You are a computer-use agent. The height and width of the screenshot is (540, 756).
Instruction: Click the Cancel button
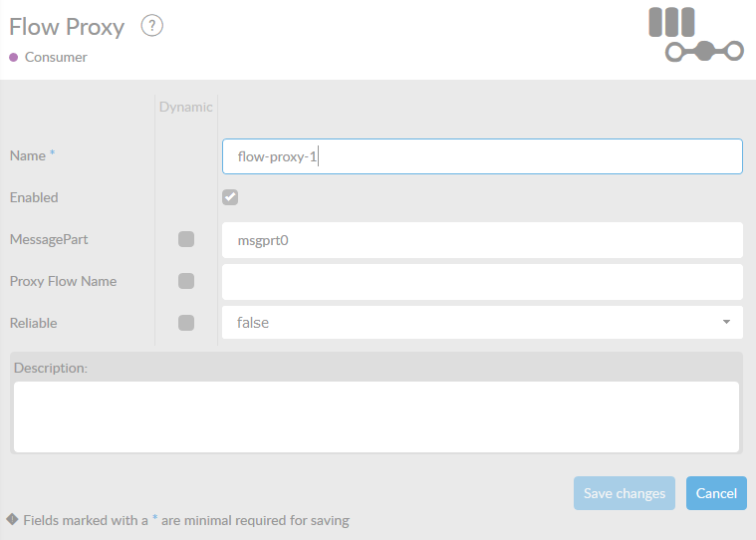click(x=716, y=493)
